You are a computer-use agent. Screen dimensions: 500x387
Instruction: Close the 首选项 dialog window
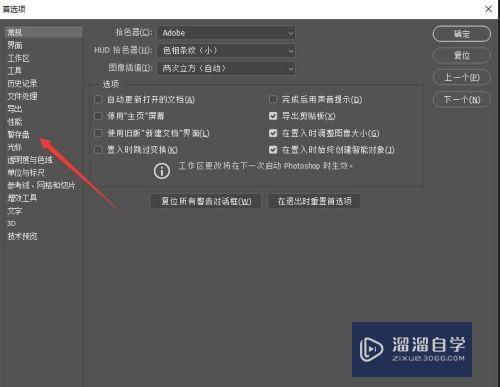pos(488,9)
